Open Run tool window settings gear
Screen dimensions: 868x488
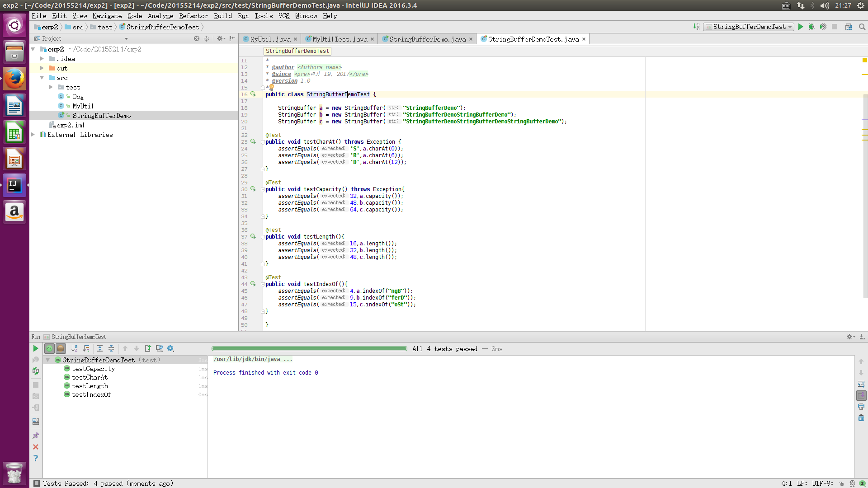click(850, 337)
